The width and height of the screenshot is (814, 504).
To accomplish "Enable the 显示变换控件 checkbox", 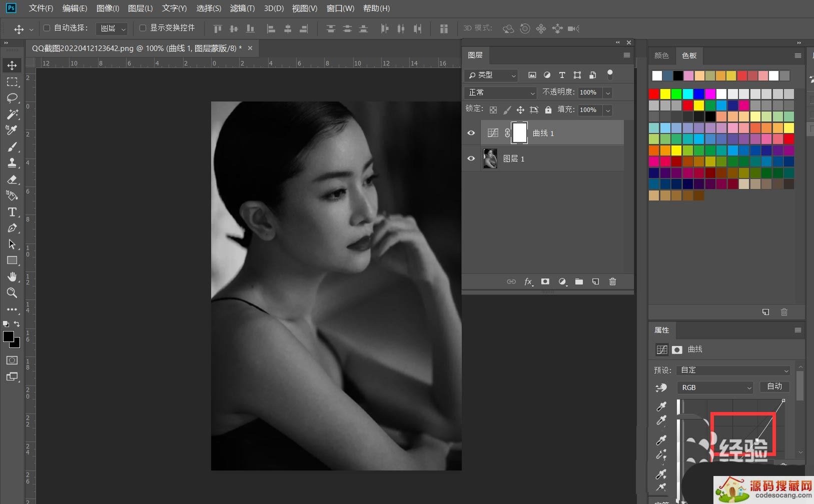I will pos(143,28).
